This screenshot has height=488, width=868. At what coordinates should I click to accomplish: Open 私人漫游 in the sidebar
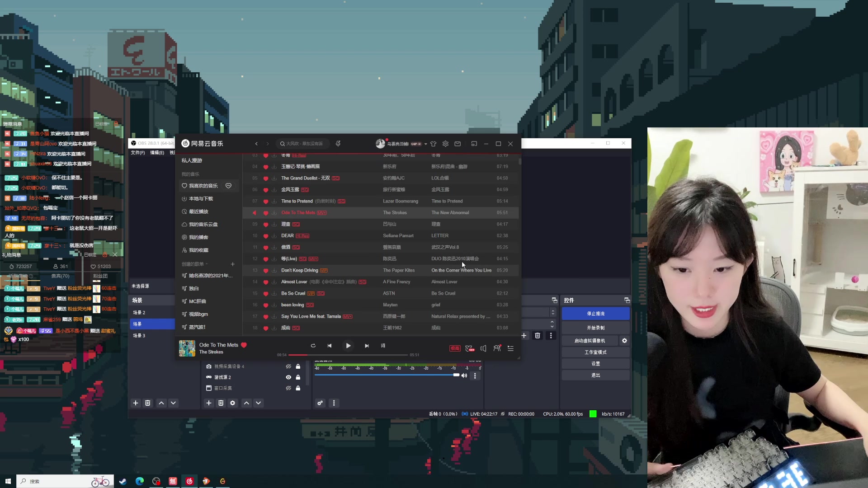[x=192, y=160]
